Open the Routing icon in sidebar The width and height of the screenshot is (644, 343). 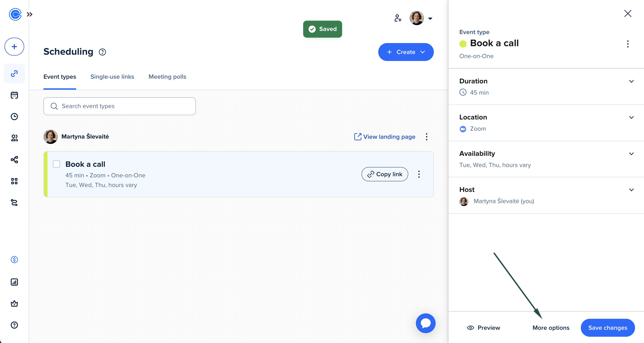(14, 203)
